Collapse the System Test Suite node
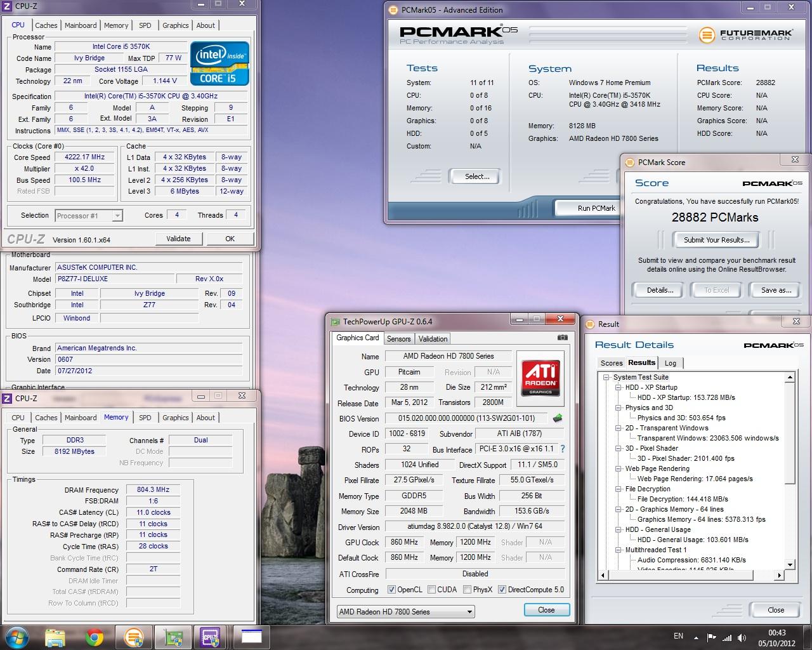This screenshot has width=812, height=650. pyautogui.click(x=608, y=377)
